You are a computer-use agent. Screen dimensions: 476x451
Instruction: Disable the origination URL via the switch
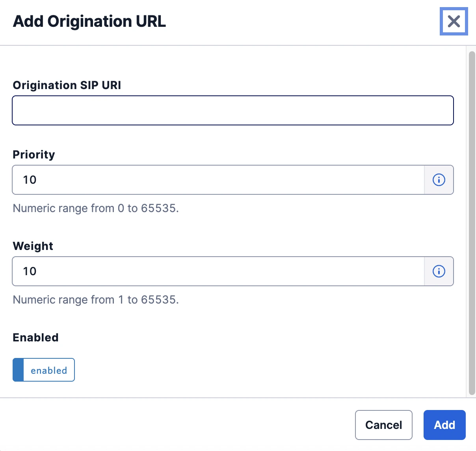click(x=43, y=370)
